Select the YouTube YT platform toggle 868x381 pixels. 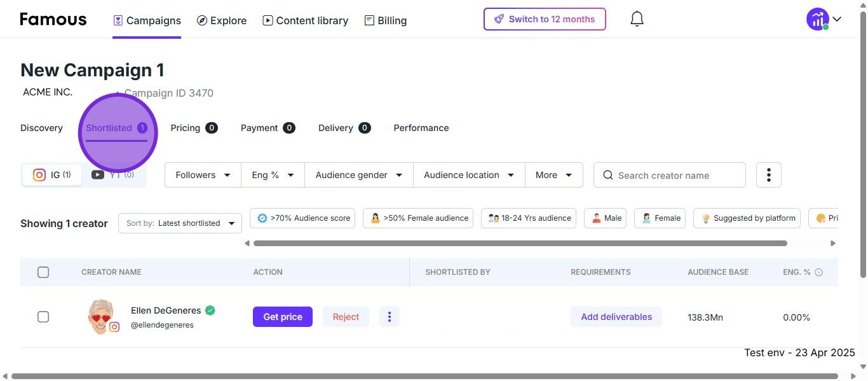click(x=113, y=175)
